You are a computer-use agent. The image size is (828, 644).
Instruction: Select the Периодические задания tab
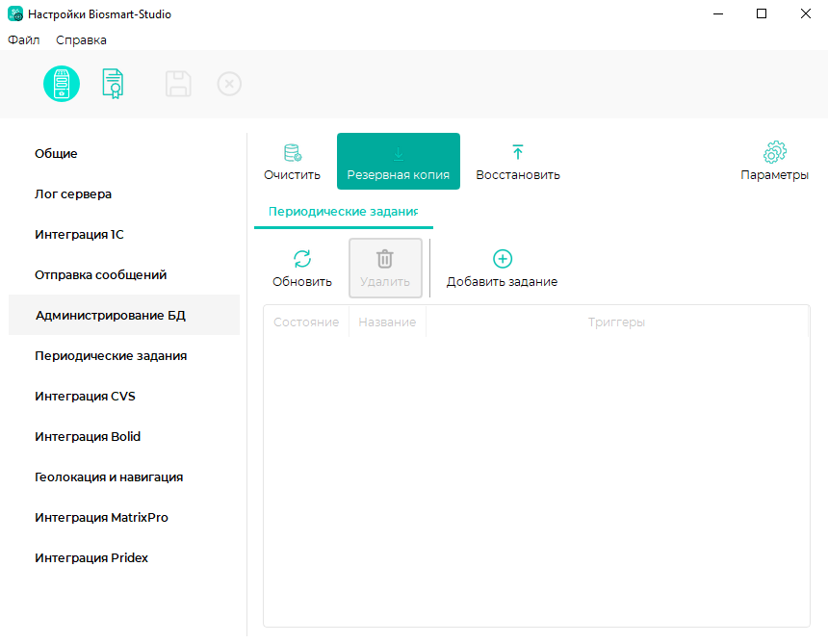click(344, 212)
